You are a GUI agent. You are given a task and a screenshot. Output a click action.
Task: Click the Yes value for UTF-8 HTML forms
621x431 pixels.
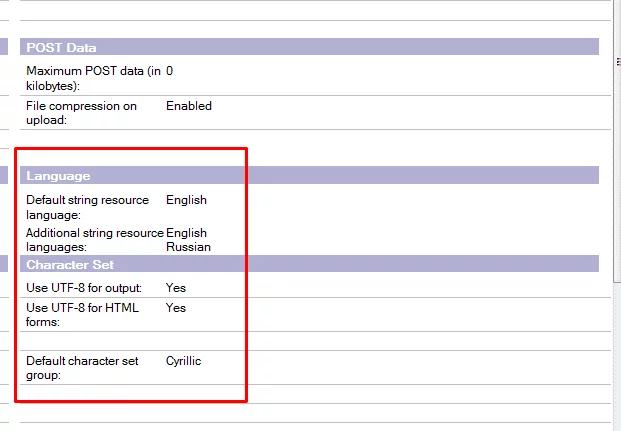(176, 308)
